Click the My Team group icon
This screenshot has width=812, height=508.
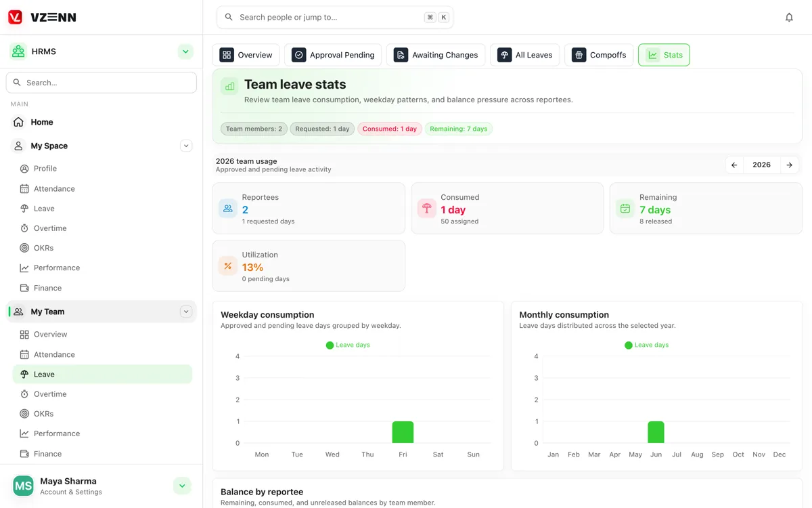pos(18,312)
